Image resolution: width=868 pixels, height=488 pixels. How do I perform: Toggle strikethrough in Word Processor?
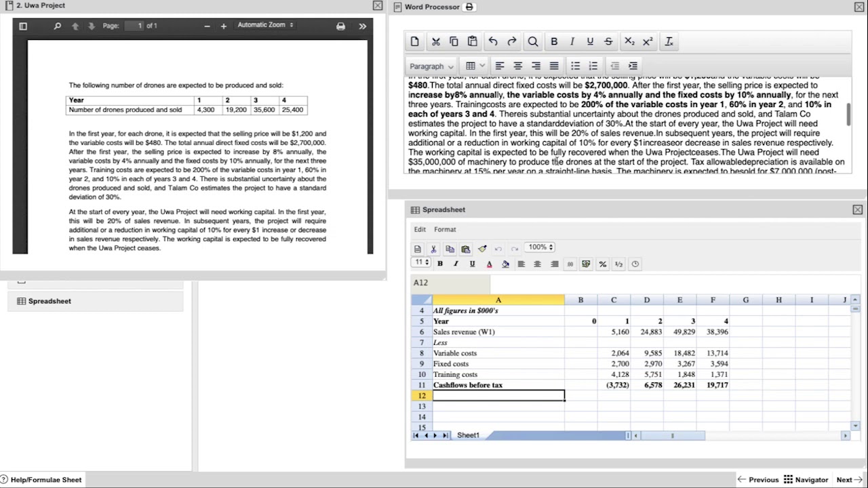coord(608,41)
